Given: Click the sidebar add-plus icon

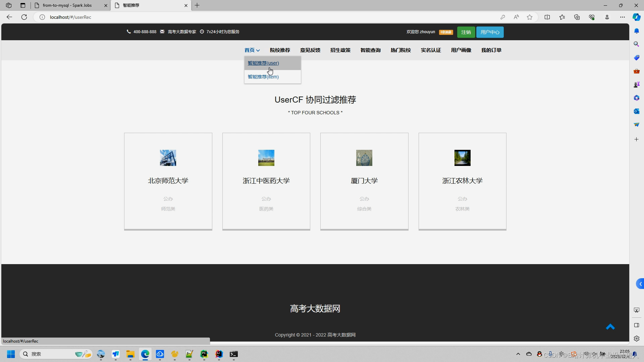Looking at the screenshot, I should click(x=636, y=139).
